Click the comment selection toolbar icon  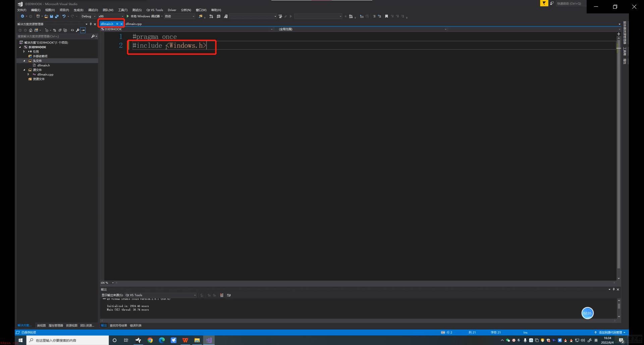374,16
